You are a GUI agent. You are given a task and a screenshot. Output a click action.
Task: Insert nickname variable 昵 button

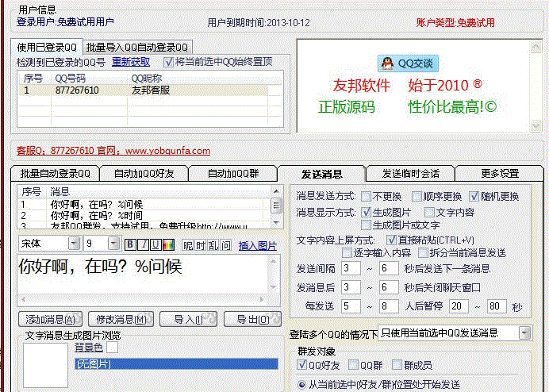188,245
